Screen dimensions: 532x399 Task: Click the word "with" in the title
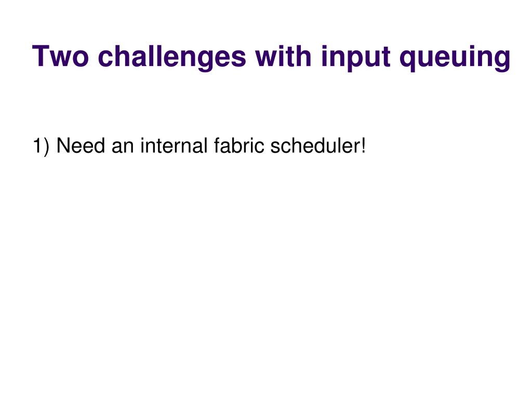pos(283,55)
